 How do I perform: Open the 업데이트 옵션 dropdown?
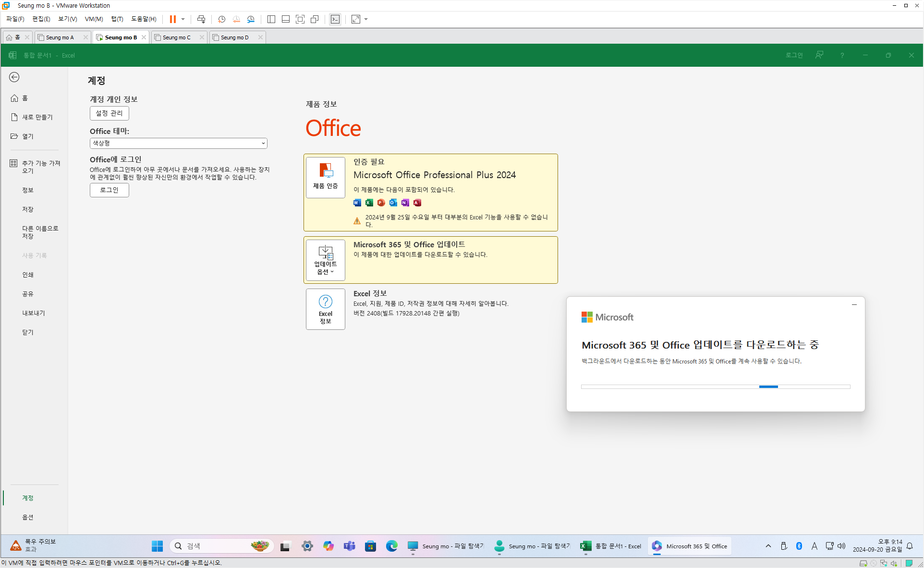pyautogui.click(x=326, y=260)
